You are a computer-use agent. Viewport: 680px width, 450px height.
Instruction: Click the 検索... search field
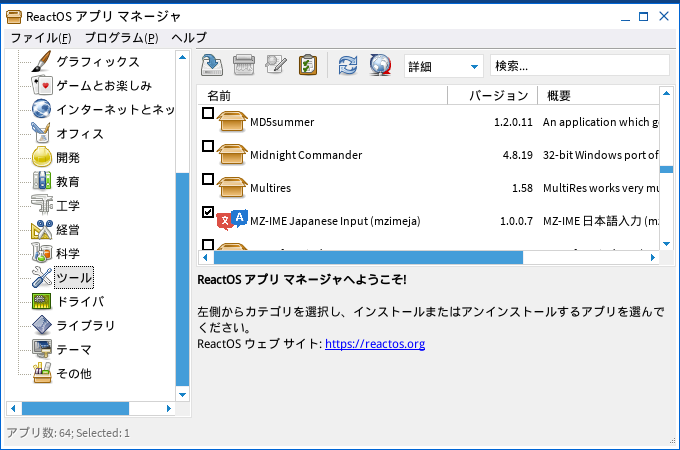pyautogui.click(x=580, y=66)
